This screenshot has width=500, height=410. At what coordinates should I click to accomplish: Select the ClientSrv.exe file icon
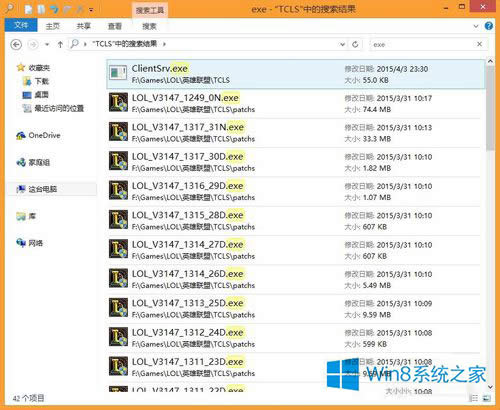pos(118,73)
